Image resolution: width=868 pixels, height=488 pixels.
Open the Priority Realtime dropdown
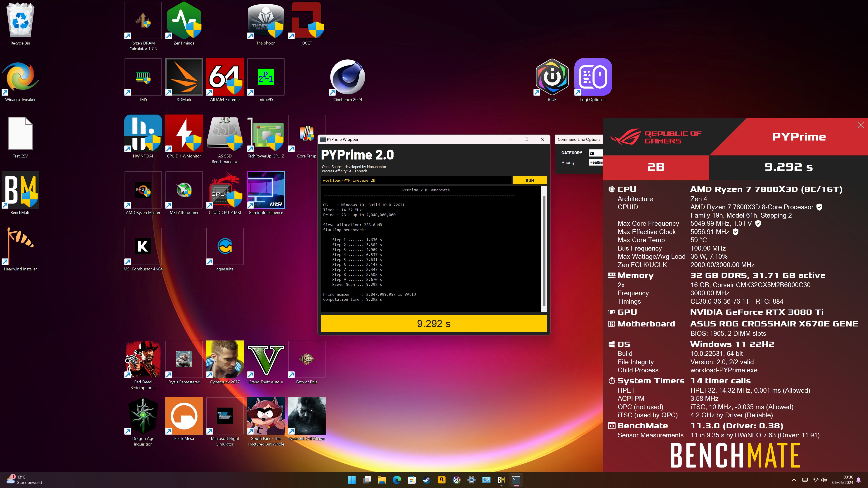595,162
